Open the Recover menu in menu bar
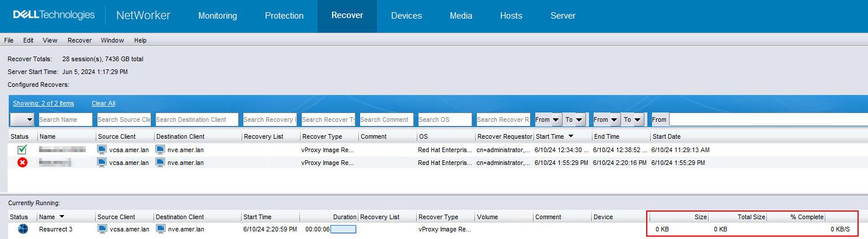 click(x=79, y=40)
